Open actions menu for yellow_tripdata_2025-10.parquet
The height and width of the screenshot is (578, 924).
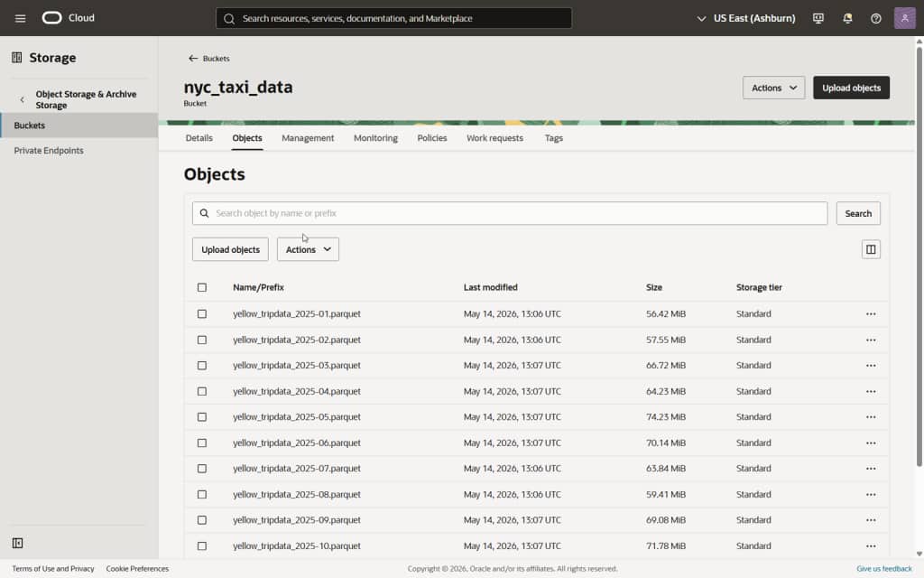[x=871, y=545]
